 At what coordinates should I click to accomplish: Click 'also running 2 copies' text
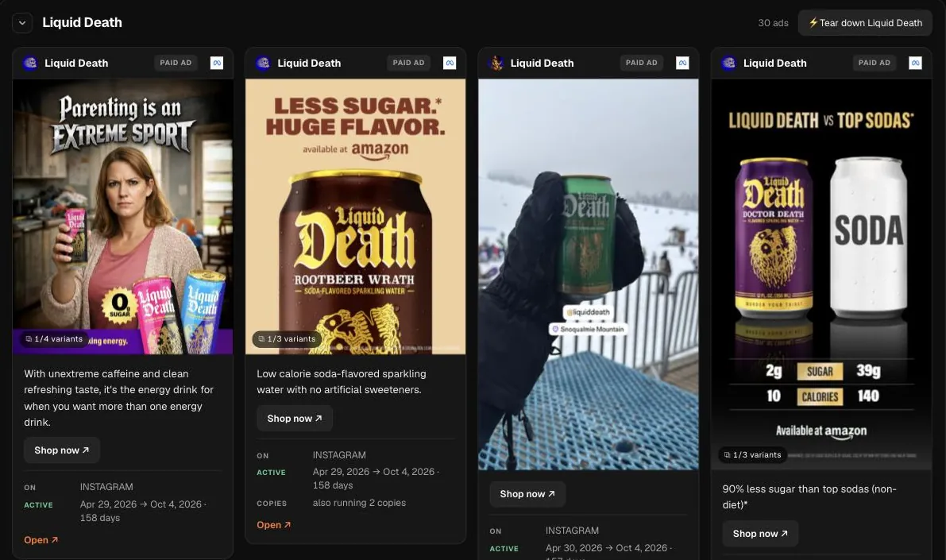pyautogui.click(x=359, y=503)
